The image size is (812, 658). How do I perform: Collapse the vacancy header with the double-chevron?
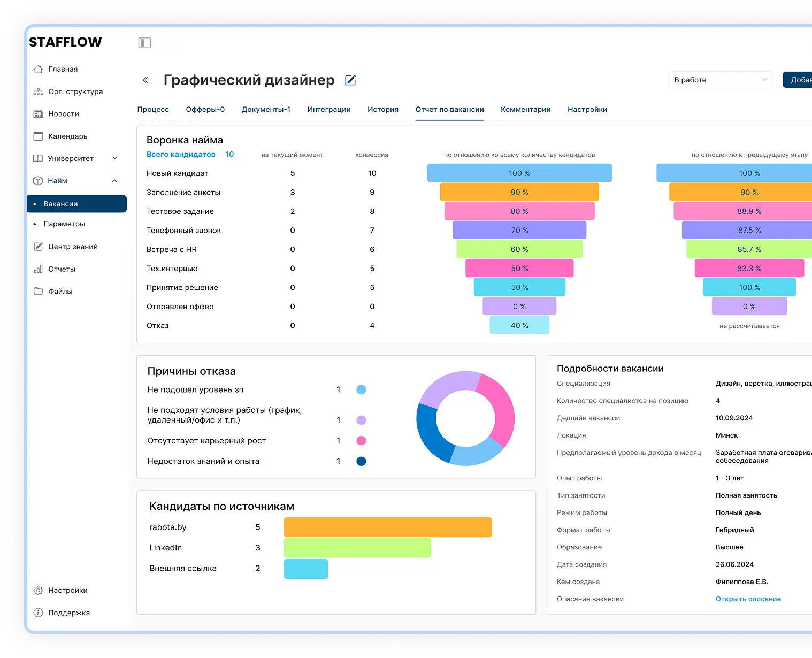coord(145,80)
